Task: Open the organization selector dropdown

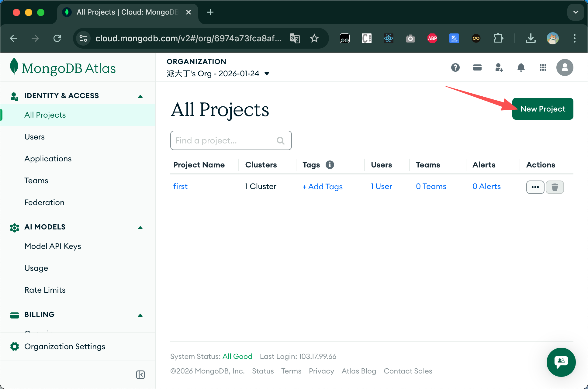Action: coord(267,74)
